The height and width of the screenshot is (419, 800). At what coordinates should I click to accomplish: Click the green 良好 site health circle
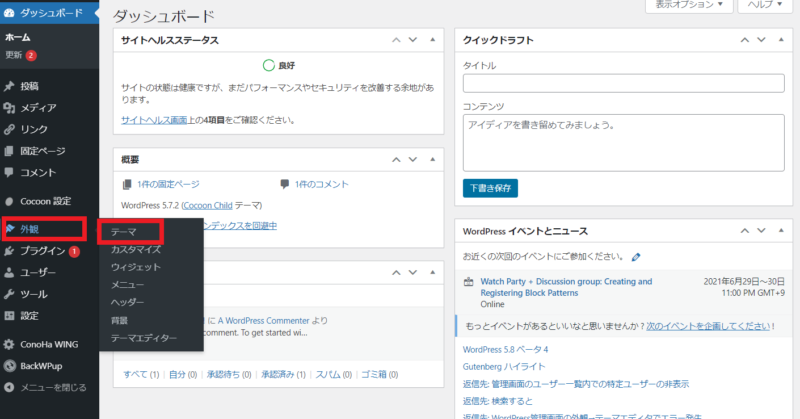pyautogui.click(x=268, y=65)
